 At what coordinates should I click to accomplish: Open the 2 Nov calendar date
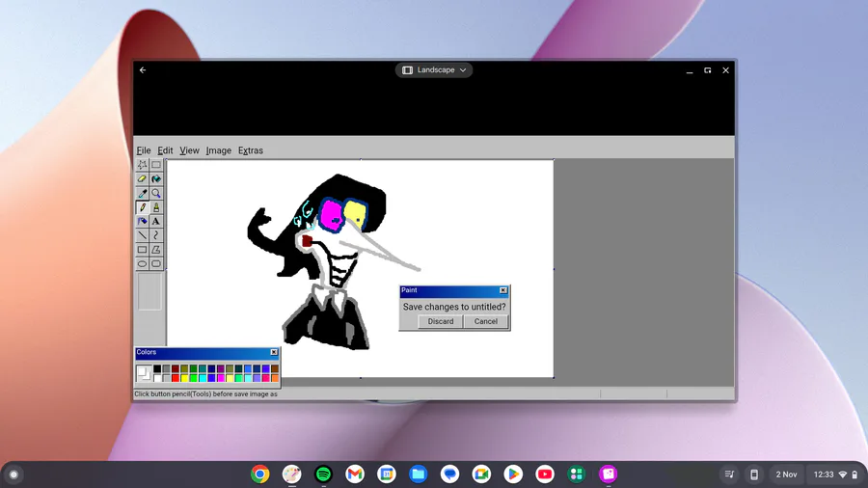point(786,474)
